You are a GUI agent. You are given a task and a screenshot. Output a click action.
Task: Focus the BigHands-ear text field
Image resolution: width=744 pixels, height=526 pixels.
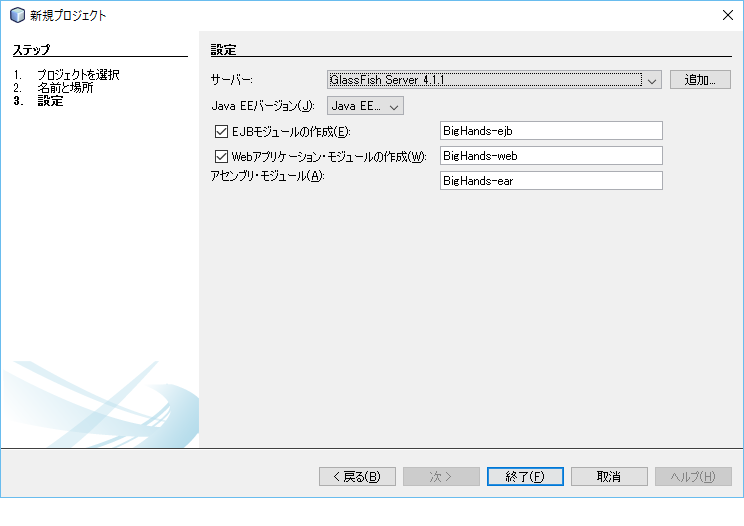551,181
